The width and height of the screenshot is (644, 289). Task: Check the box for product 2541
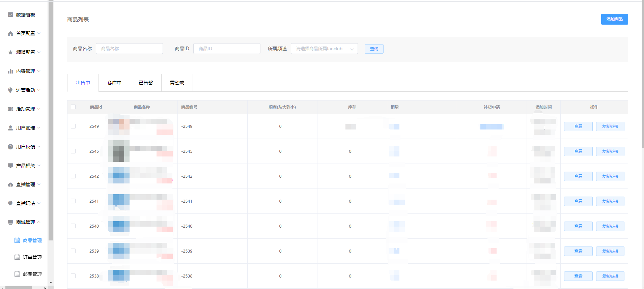pyautogui.click(x=73, y=201)
